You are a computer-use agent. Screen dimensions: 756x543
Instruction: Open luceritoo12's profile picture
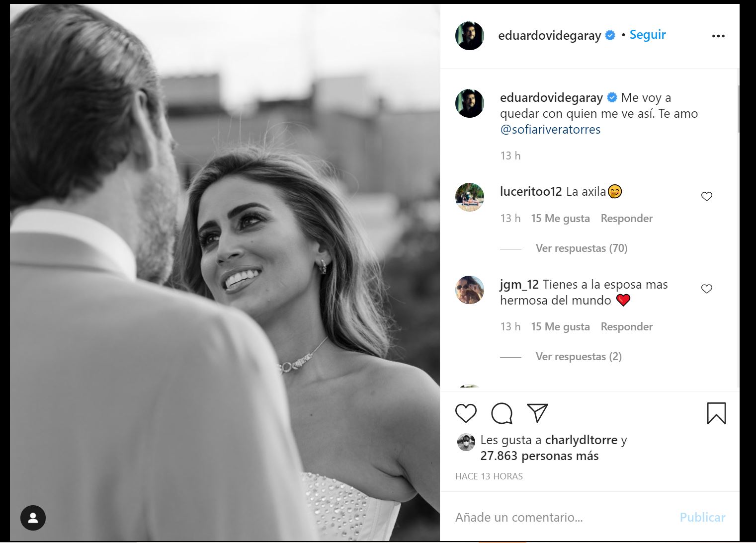[469, 197]
